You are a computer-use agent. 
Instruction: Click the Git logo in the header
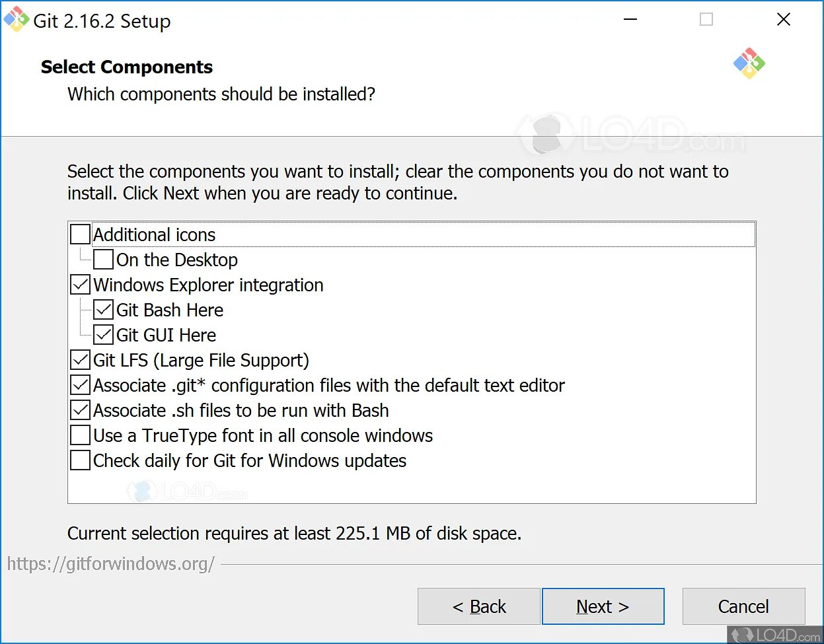coord(749,63)
